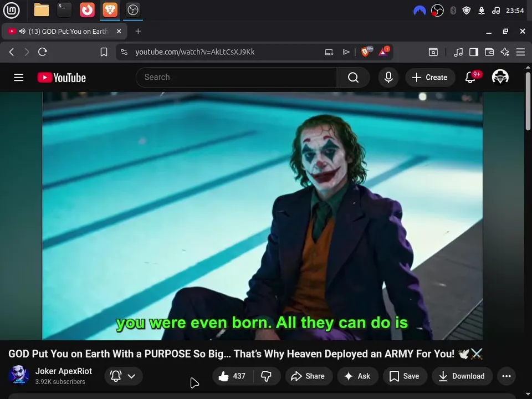Show notifications from the tray bell
The width and height of the screenshot is (532, 399).
point(482,11)
